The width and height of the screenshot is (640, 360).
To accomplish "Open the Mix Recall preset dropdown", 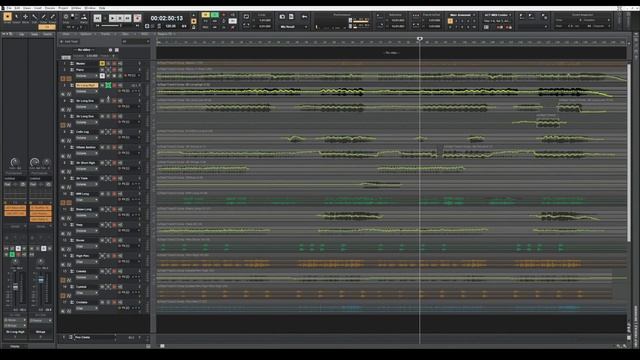I will pos(293,27).
